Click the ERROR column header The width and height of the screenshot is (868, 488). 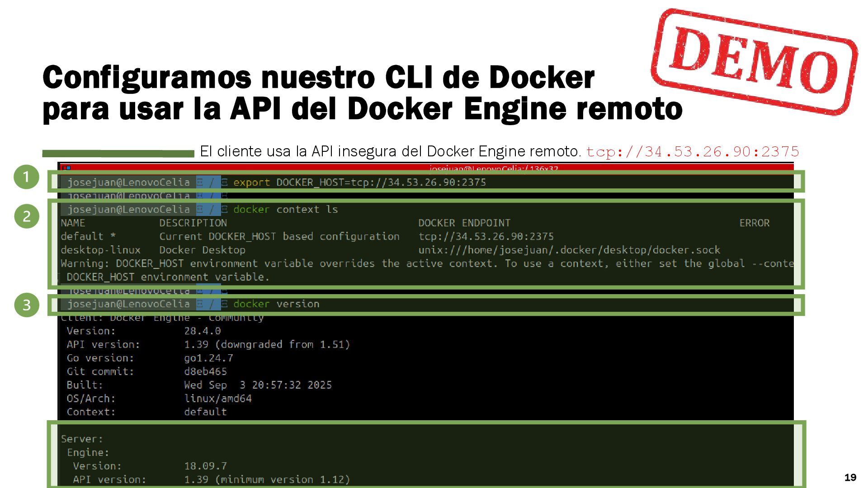click(x=754, y=223)
